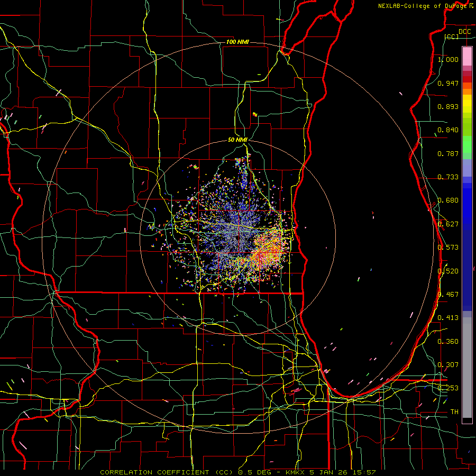Click the 0.413 legend value
The image size is (476, 476).
(448, 318)
